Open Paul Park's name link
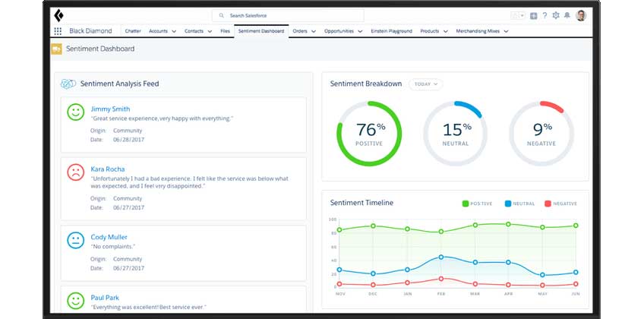 click(105, 298)
